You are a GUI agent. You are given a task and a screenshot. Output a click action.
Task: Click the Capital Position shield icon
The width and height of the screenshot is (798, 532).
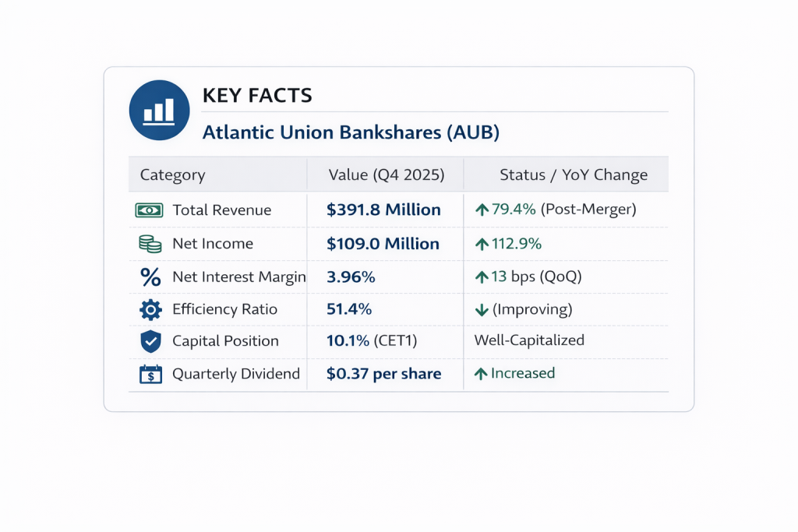pyautogui.click(x=150, y=341)
